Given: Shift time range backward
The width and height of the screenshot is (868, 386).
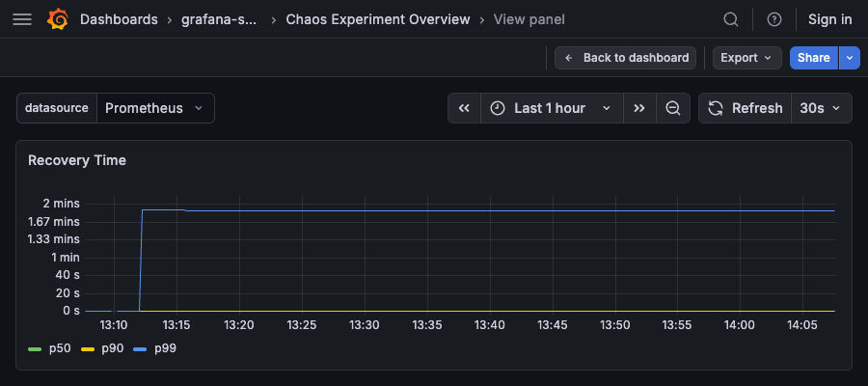Looking at the screenshot, I should coord(464,108).
